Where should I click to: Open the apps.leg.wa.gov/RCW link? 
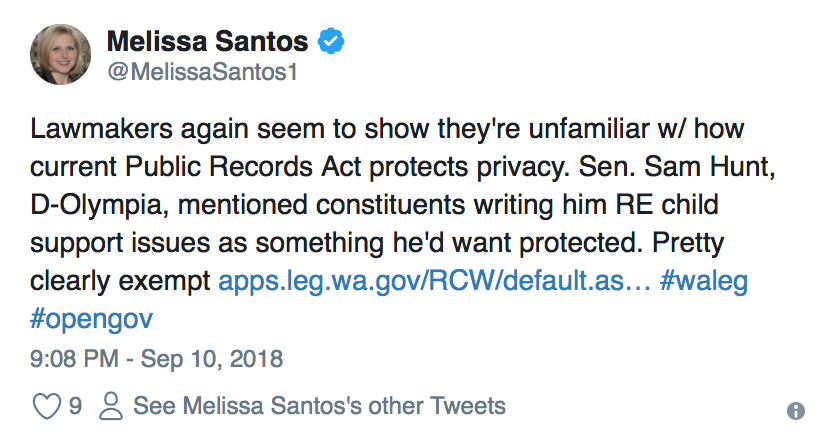[434, 281]
